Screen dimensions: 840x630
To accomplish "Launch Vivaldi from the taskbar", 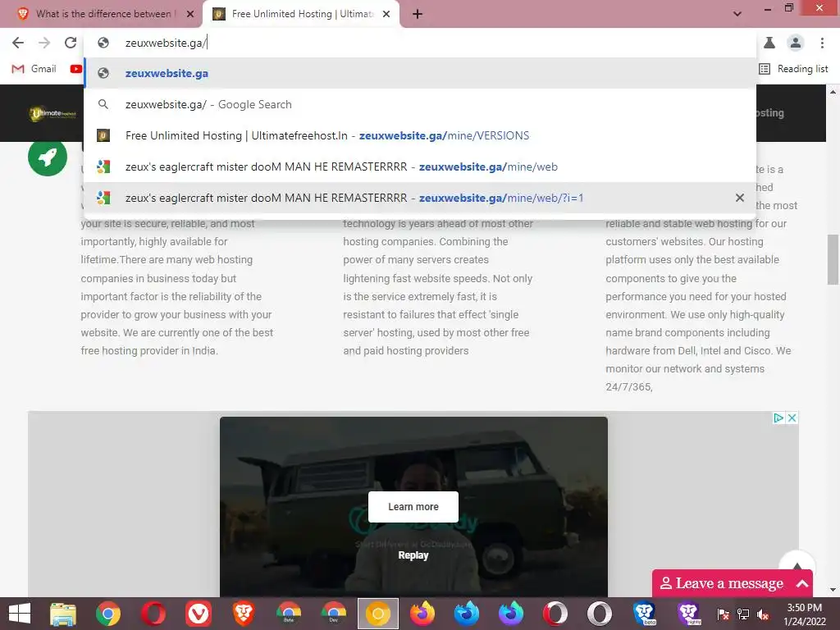I will pyautogui.click(x=199, y=614).
